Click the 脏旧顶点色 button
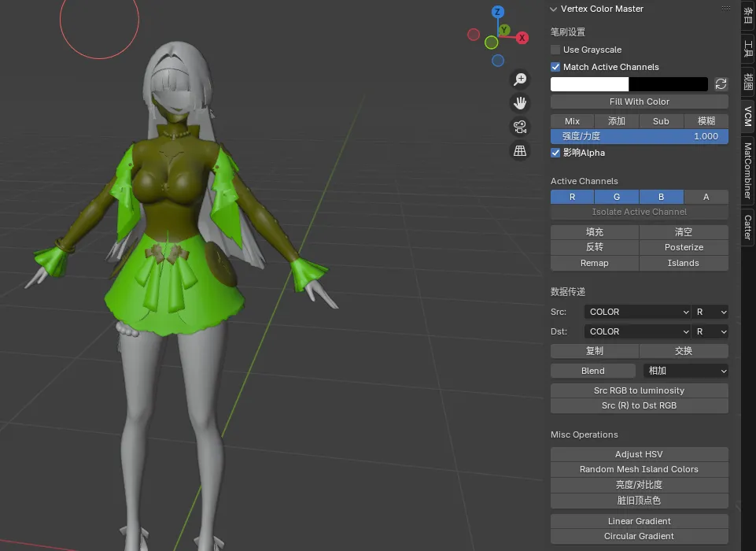 coord(640,501)
